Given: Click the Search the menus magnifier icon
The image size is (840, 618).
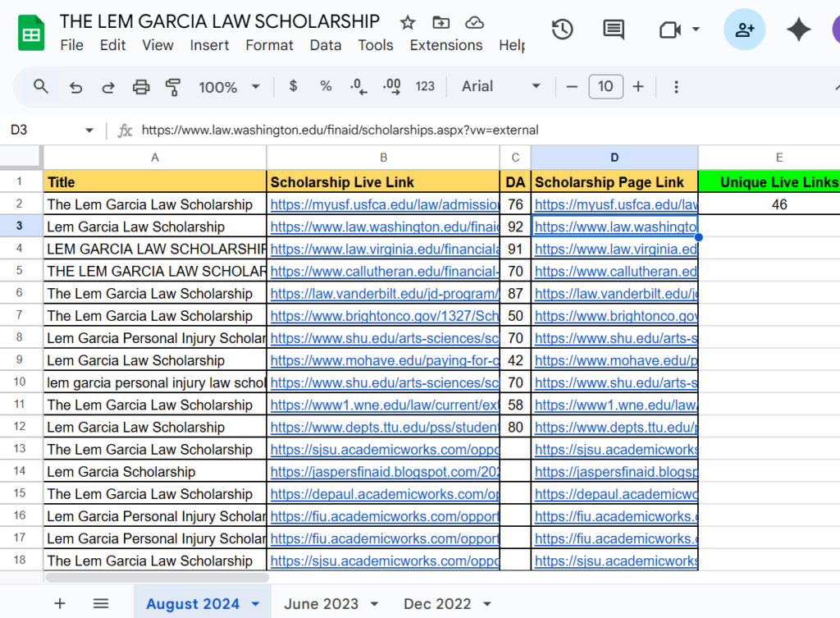Looking at the screenshot, I should [41, 86].
